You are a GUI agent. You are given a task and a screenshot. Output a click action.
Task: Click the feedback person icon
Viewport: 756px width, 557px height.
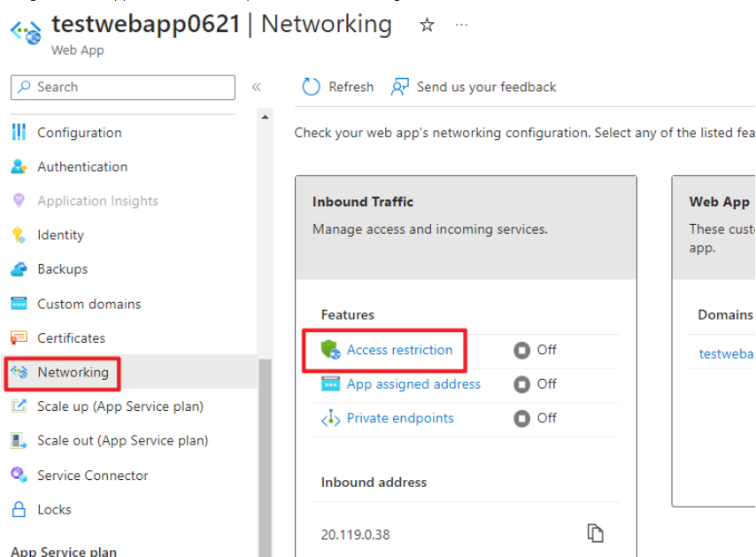pyautogui.click(x=400, y=87)
